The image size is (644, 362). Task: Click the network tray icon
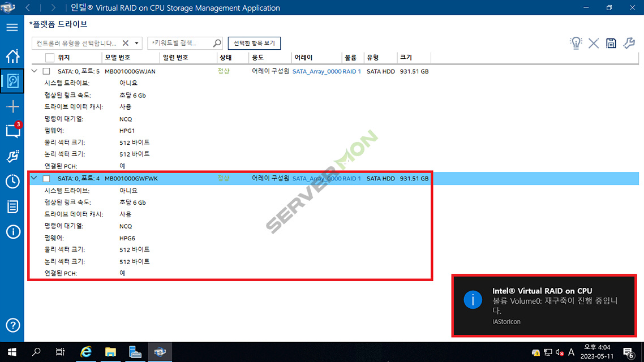pyautogui.click(x=547, y=352)
